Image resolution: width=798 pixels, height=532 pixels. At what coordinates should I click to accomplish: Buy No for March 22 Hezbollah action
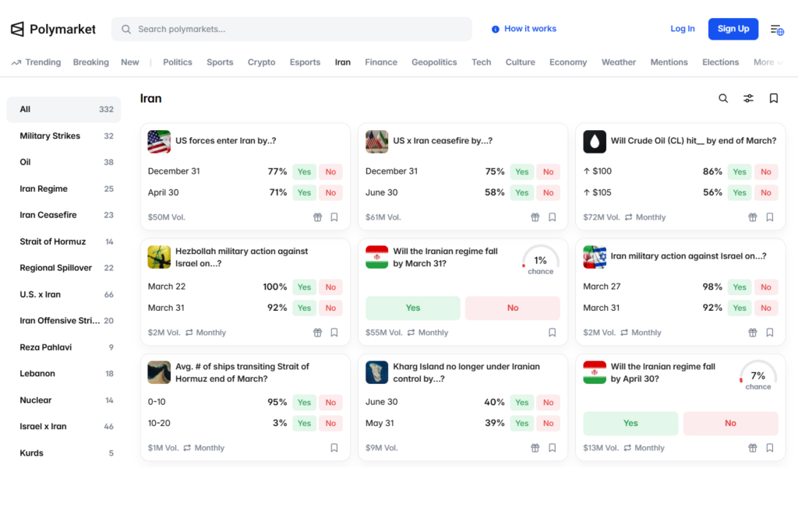tap(330, 287)
